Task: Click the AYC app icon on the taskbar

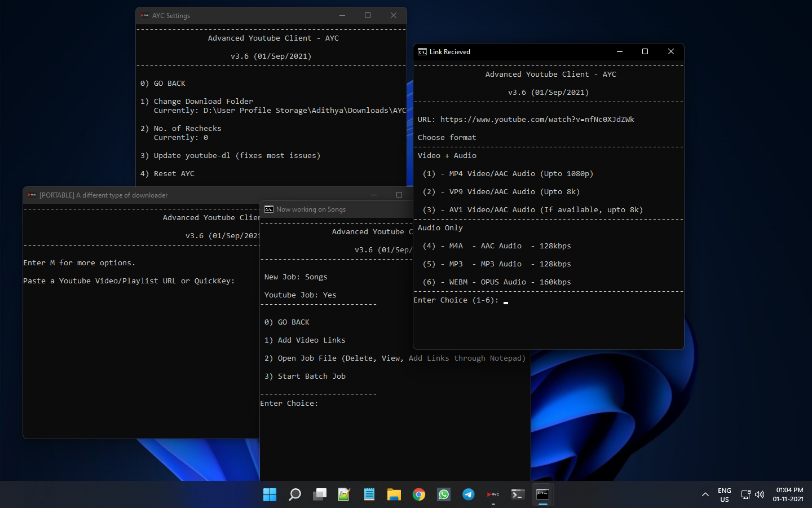Action: pos(493,494)
